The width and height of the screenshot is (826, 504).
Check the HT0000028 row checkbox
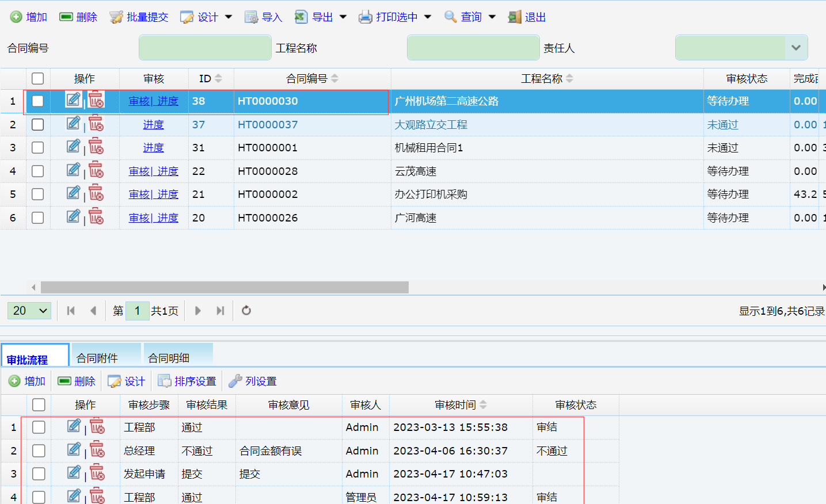point(38,171)
